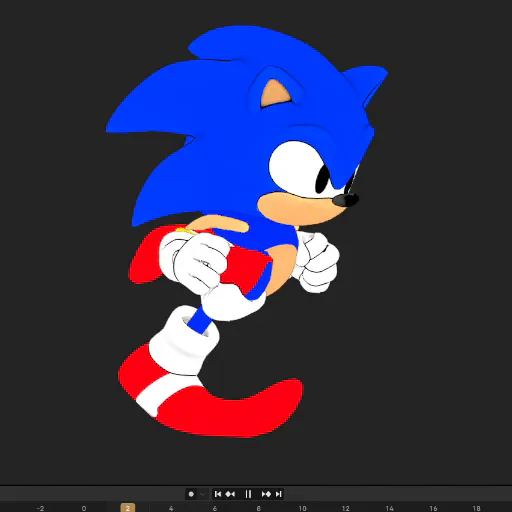Select frame 14 on the timeline

click(389, 508)
